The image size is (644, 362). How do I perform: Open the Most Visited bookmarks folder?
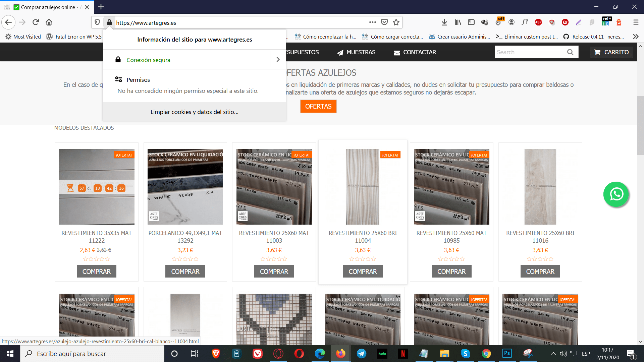pyautogui.click(x=23, y=37)
